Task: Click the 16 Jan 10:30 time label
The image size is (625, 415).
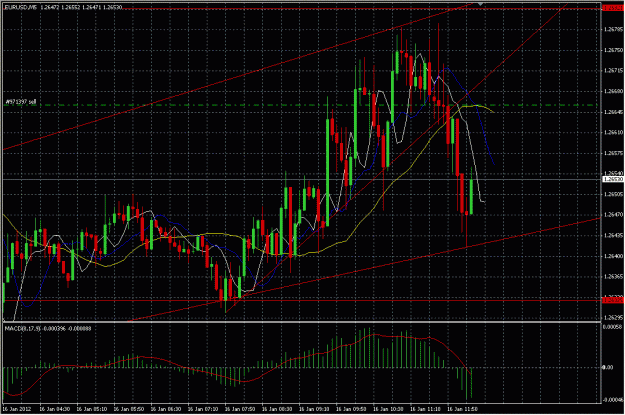Action: (388, 409)
